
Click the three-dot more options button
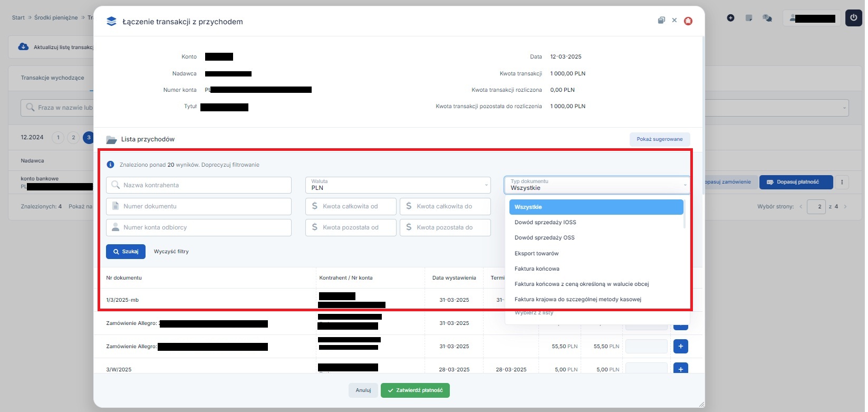point(842,182)
